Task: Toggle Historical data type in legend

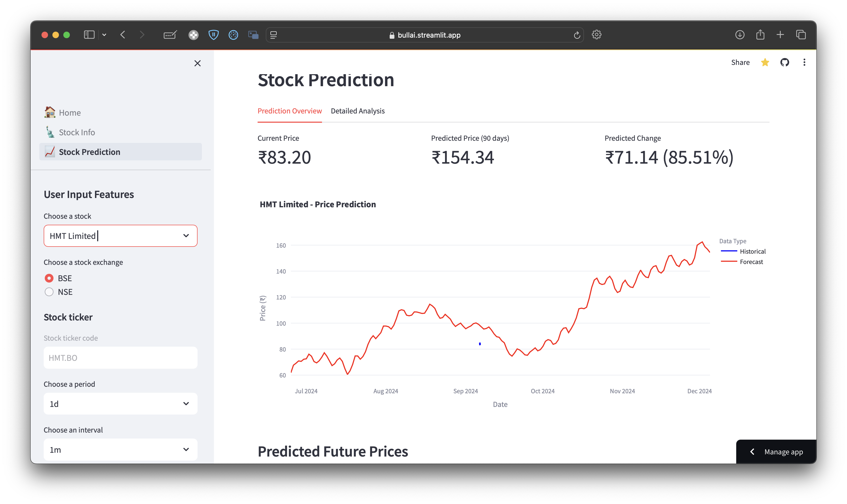Action: [x=753, y=251]
